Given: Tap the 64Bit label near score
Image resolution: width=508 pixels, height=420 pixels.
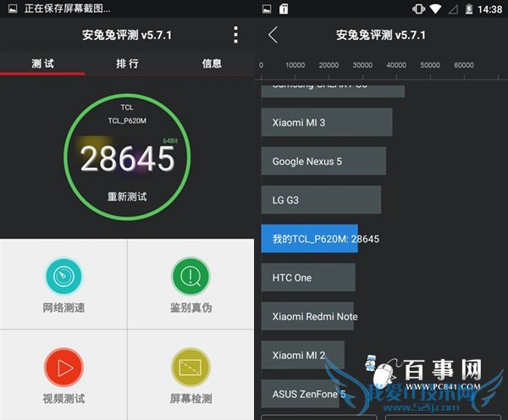Looking at the screenshot, I should pyautogui.click(x=170, y=141).
